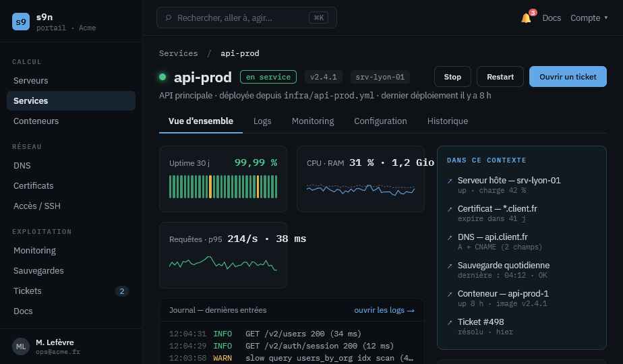Image resolution: width=623 pixels, height=364 pixels.
Task: Click the search magnifier icon
Action: (x=169, y=18)
